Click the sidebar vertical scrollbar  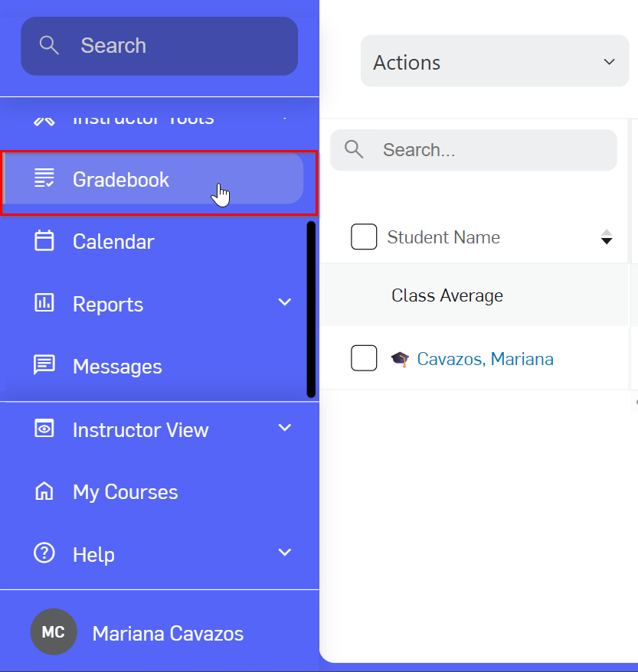[x=311, y=309]
